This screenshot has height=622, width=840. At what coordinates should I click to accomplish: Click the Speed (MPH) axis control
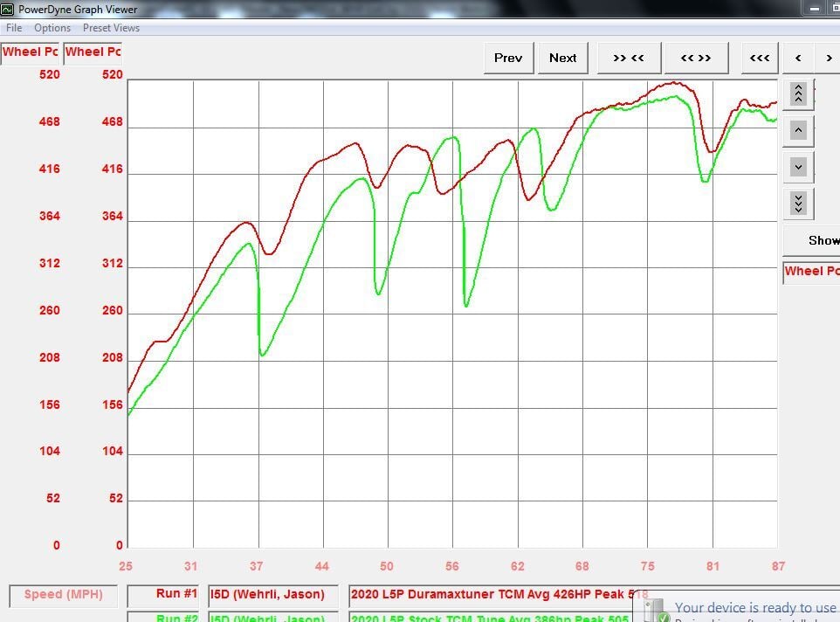pos(62,595)
